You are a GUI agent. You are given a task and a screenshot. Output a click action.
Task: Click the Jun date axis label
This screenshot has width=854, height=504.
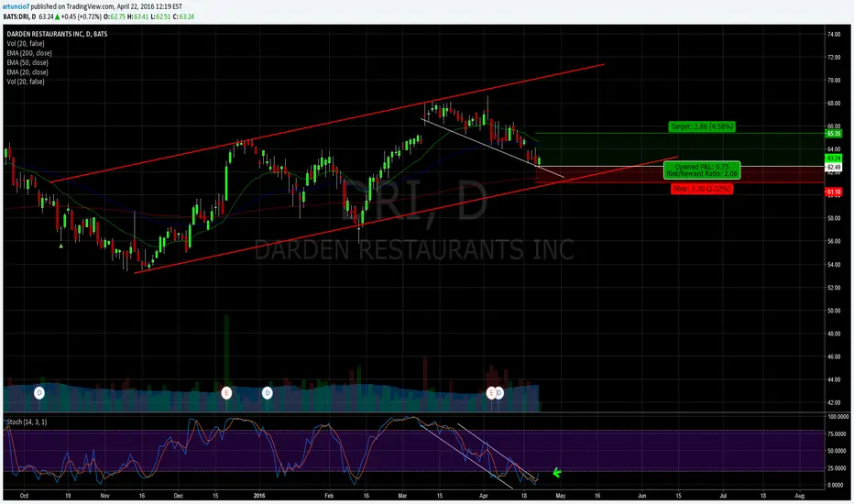[642, 496]
